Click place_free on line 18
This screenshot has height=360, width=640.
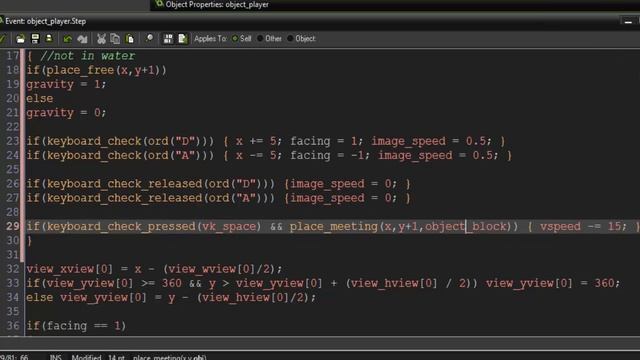[80, 70]
